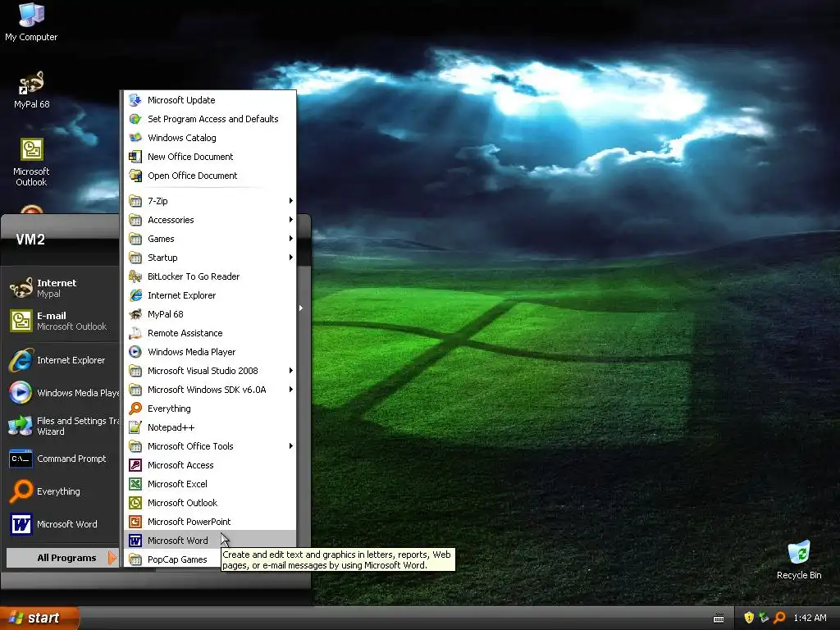The height and width of the screenshot is (630, 840).
Task: Click Microsoft Update icon in programs list
Action: click(135, 99)
